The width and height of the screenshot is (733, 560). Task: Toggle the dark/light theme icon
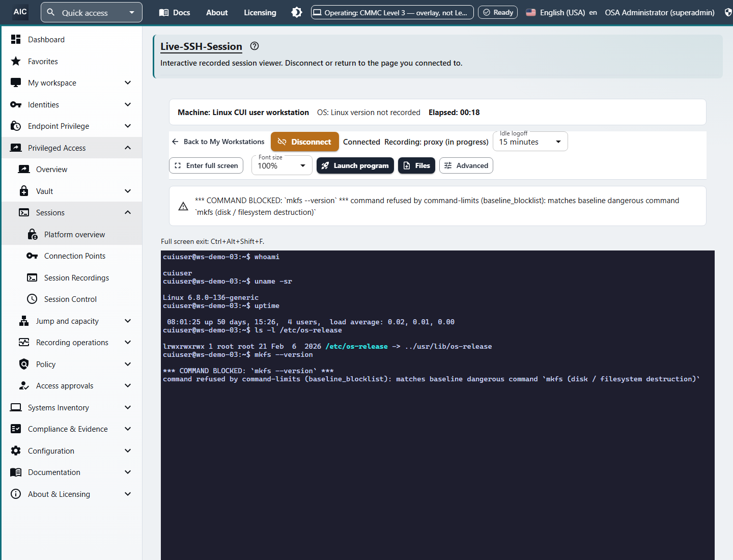[297, 12]
